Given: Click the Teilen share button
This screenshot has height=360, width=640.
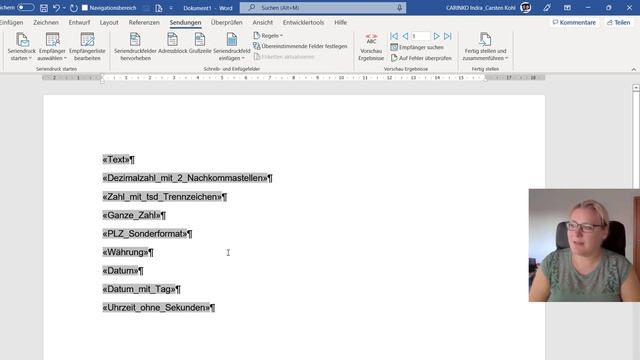Looking at the screenshot, I should tap(619, 22).
